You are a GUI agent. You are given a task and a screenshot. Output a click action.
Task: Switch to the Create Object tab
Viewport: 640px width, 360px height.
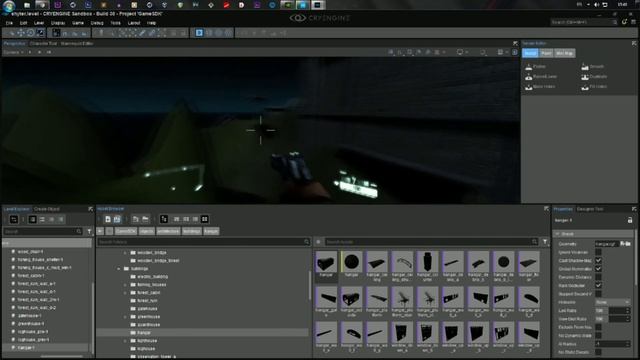tap(47, 209)
